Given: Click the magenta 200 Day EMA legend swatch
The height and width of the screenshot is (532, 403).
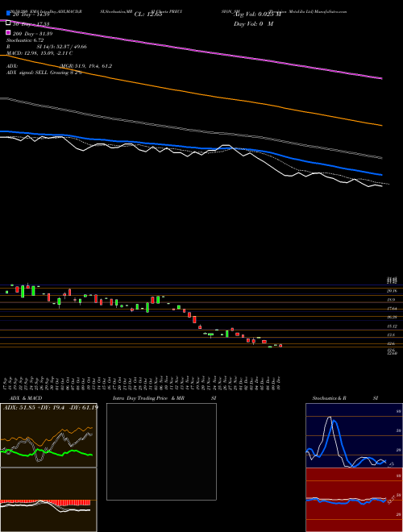Looking at the screenshot, I should [8, 32].
